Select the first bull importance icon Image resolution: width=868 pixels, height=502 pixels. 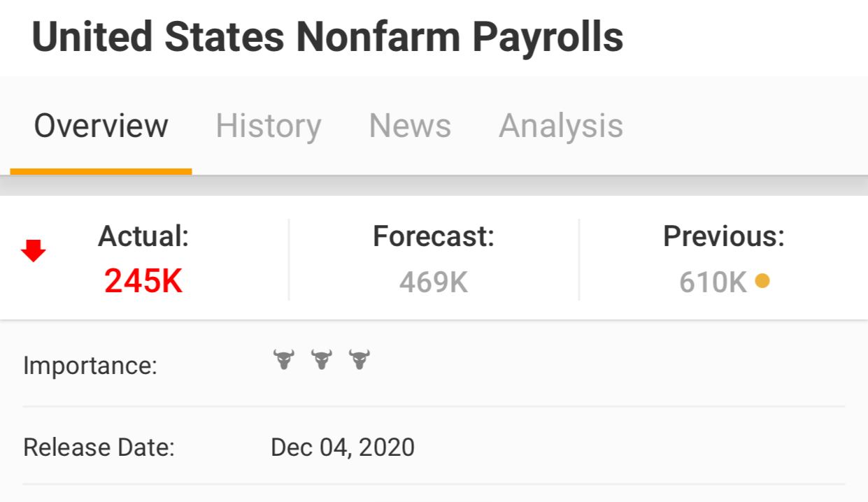[x=283, y=360]
